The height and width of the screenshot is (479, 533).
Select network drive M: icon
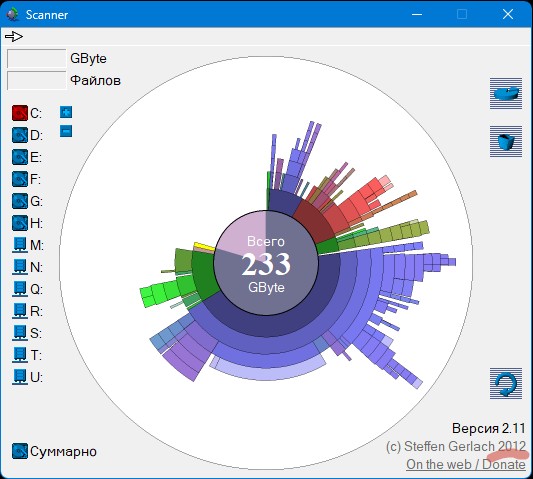click(x=20, y=245)
